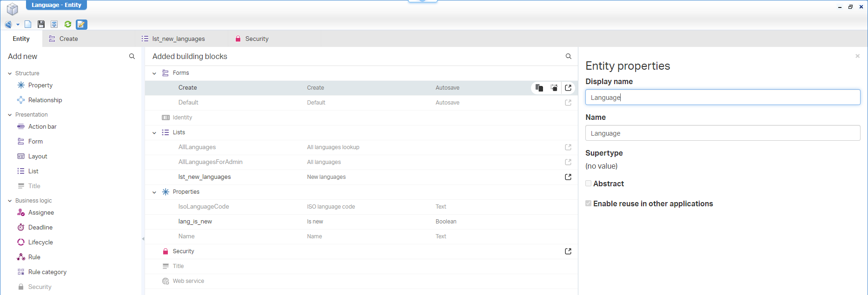Click the Save floppy disk toolbar icon

click(x=41, y=24)
